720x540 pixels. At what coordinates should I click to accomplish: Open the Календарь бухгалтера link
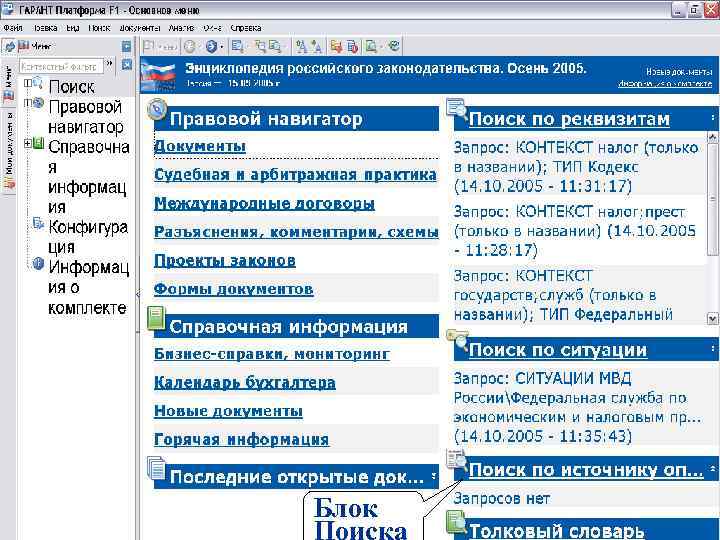(245, 382)
